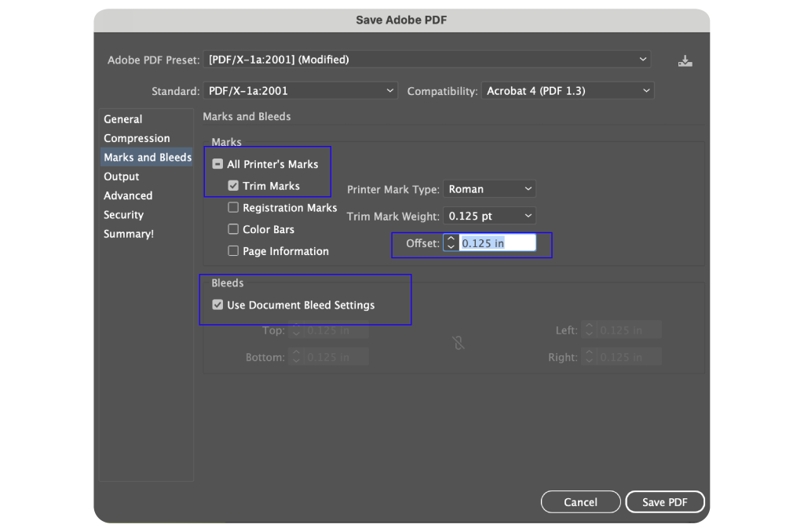Enable the Registration Marks checkbox
The height and width of the screenshot is (532, 804).
coord(233,208)
